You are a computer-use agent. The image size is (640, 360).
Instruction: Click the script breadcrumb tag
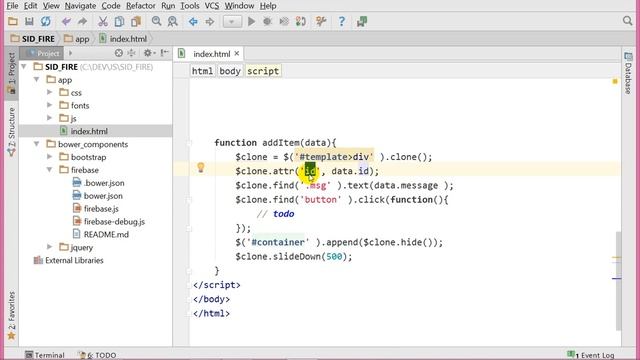tap(263, 71)
